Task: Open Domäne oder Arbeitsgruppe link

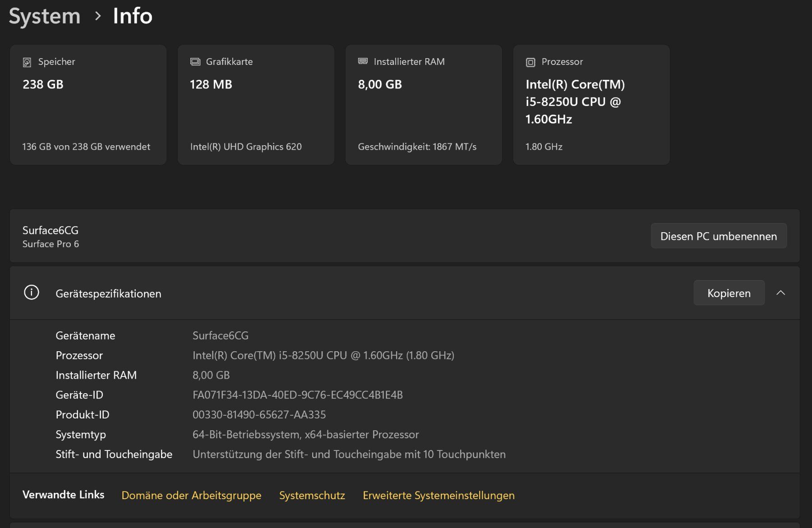Action: tap(191, 495)
